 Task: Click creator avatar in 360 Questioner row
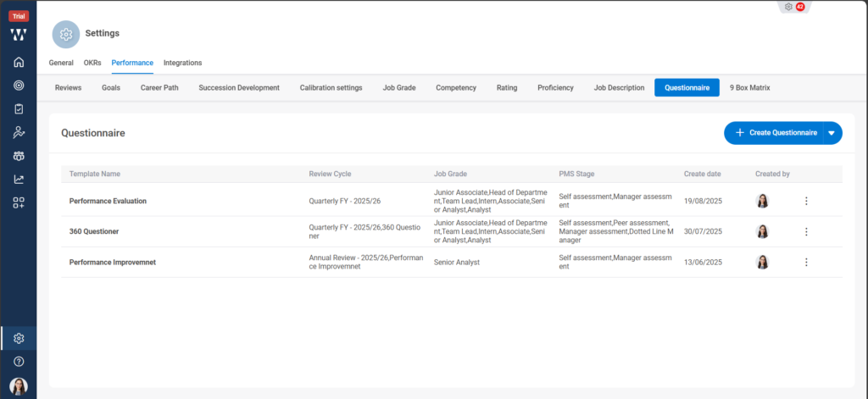762,232
